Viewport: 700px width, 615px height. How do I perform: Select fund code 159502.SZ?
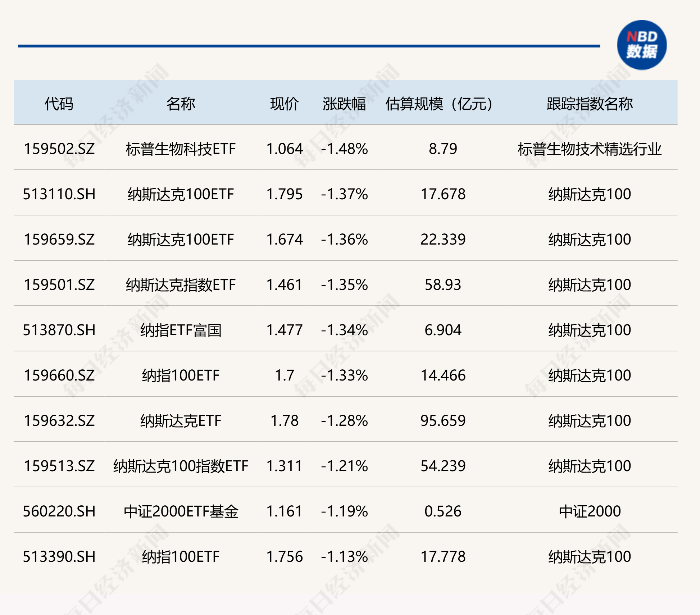pos(59,149)
